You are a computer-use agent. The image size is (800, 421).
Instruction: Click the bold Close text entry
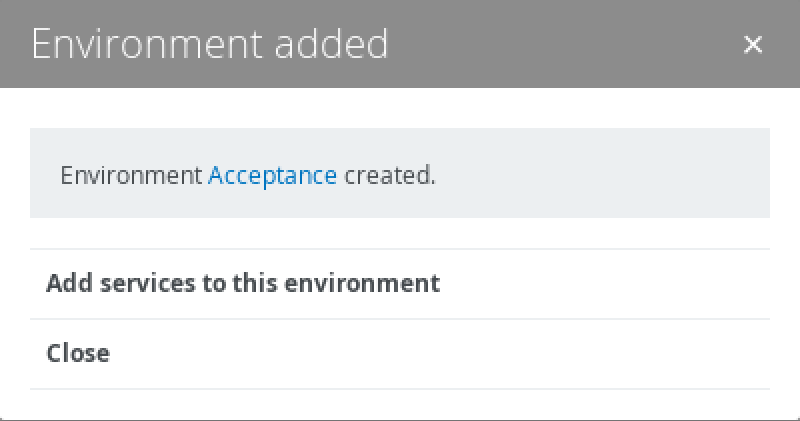point(78,353)
